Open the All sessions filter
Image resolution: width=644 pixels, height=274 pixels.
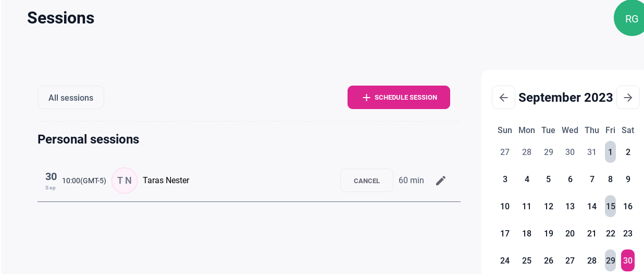71,98
